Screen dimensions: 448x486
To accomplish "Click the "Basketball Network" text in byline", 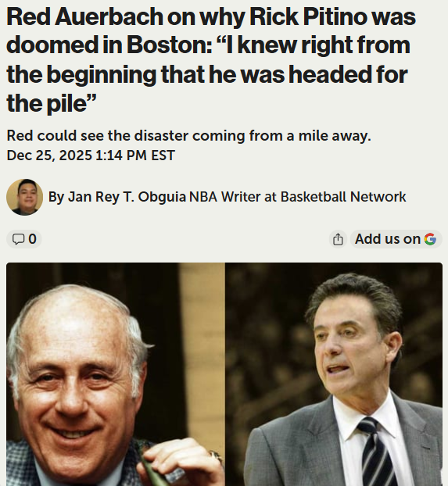I will (343, 197).
